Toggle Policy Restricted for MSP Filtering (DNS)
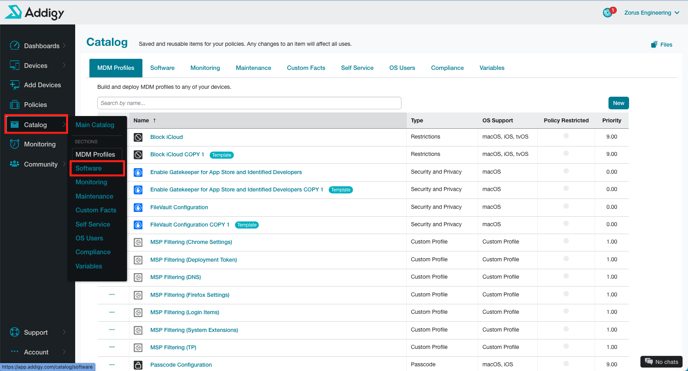The width and height of the screenshot is (688, 371). click(566, 276)
